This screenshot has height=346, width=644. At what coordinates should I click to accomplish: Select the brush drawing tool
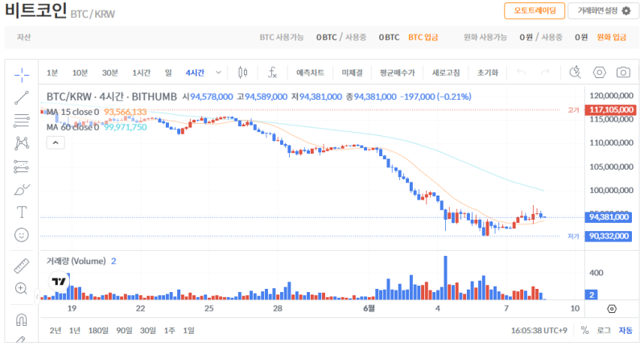tap(22, 189)
